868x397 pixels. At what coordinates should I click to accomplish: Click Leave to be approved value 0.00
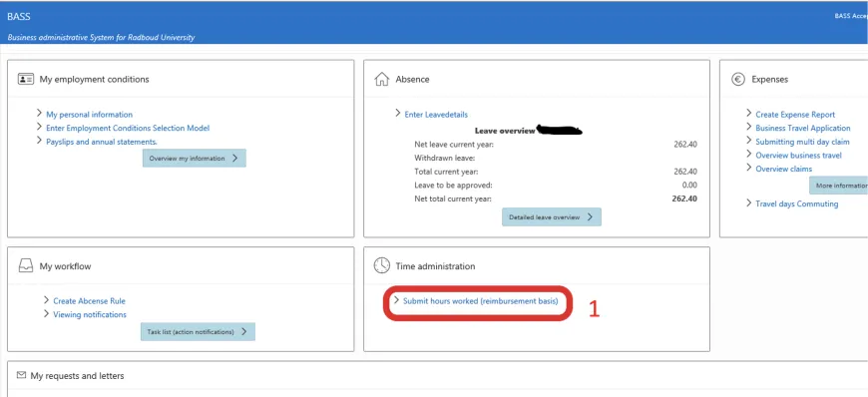coord(689,185)
